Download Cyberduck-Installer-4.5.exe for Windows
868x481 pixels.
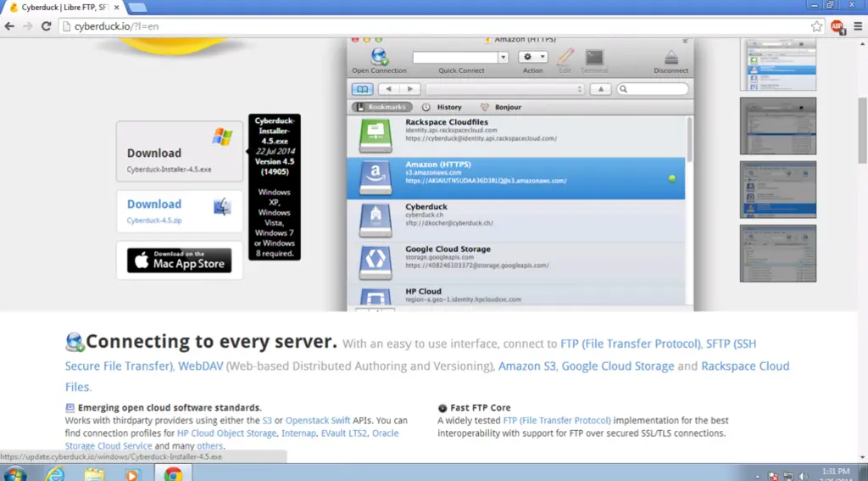(180, 151)
